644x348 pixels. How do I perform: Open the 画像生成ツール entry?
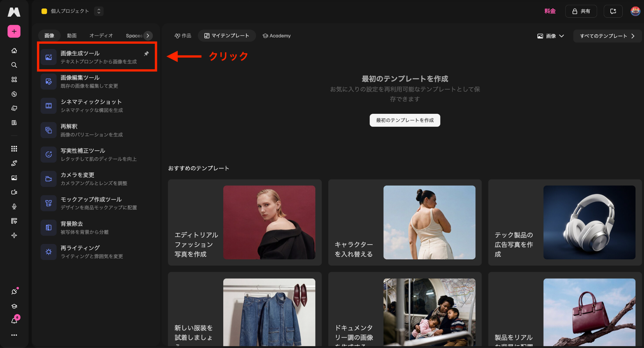pyautogui.click(x=97, y=57)
